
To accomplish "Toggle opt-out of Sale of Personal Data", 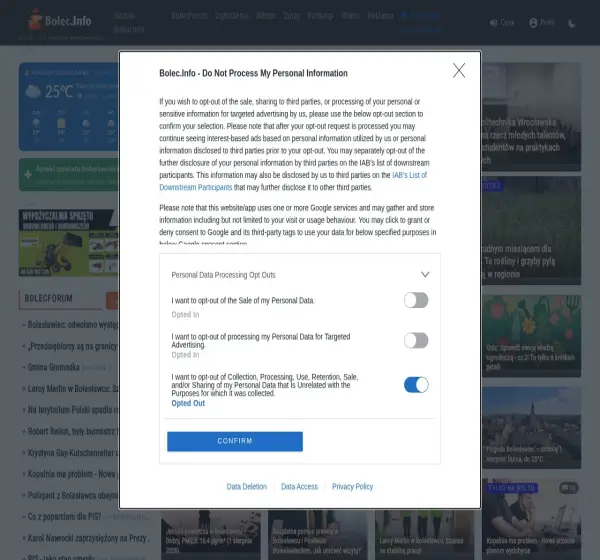I will tap(416, 300).
